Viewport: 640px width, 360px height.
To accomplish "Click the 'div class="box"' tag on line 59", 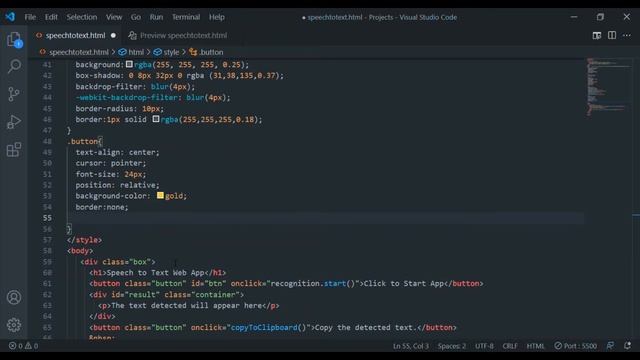I will click(x=118, y=262).
